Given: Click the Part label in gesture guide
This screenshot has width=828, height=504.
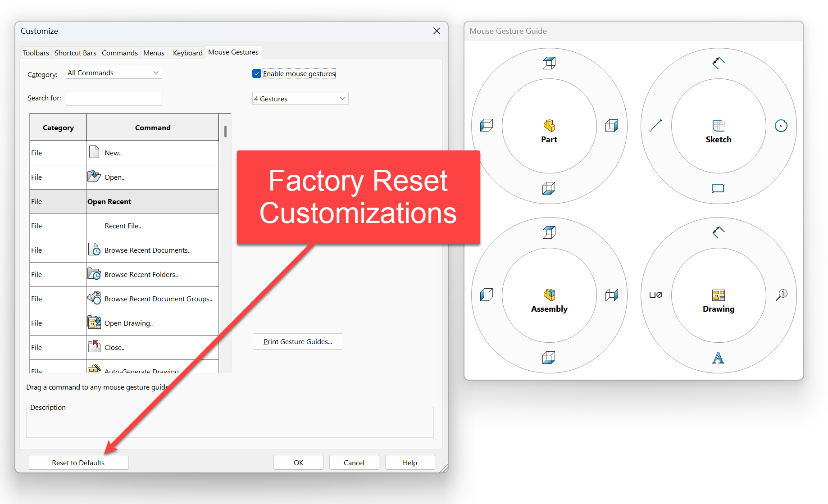Looking at the screenshot, I should point(549,140).
